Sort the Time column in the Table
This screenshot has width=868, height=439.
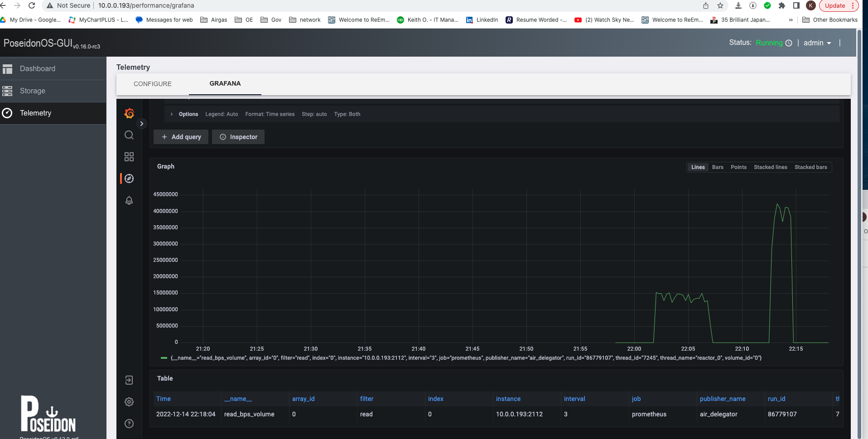pyautogui.click(x=164, y=399)
